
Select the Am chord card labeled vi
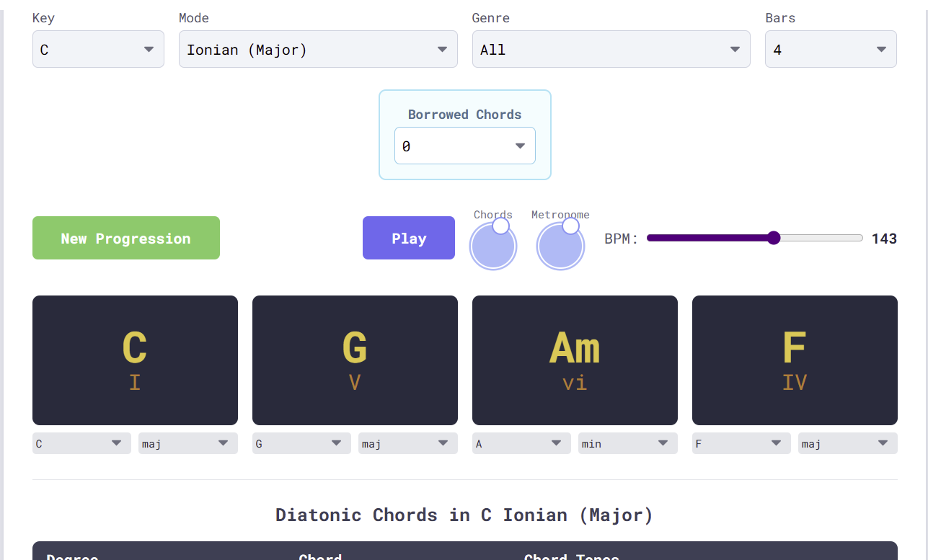pyautogui.click(x=575, y=360)
